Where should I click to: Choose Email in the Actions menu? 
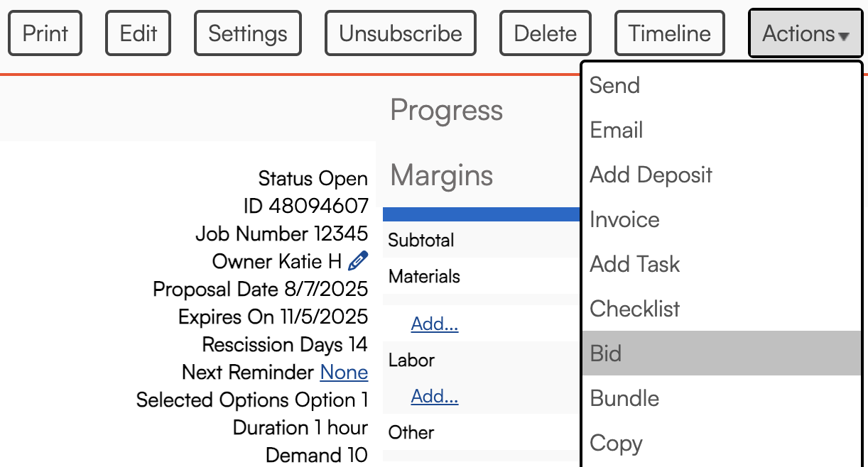(x=617, y=130)
